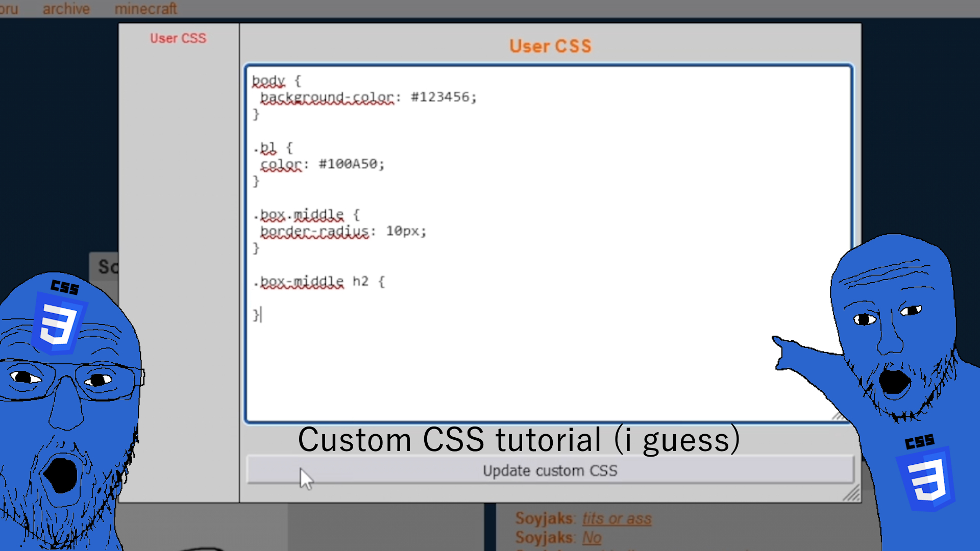Follow the 'No' link beside Soyjaks
The height and width of the screenshot is (551, 980).
click(x=592, y=537)
